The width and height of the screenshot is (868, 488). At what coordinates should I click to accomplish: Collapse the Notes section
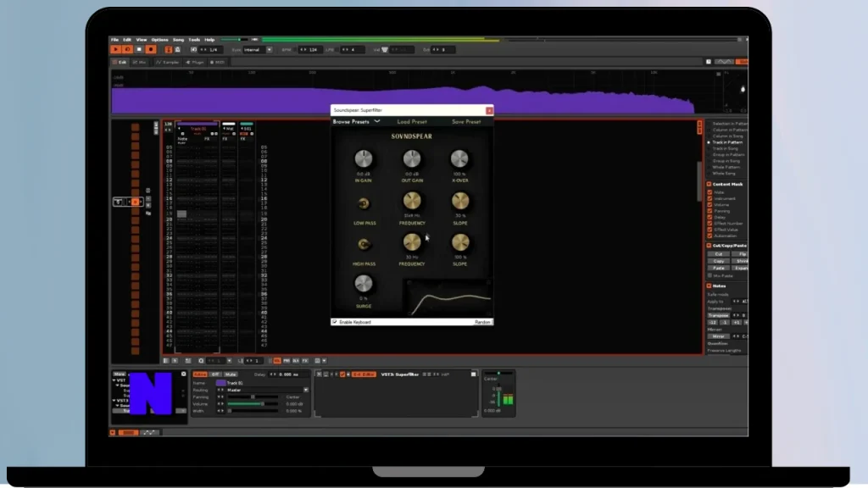709,286
